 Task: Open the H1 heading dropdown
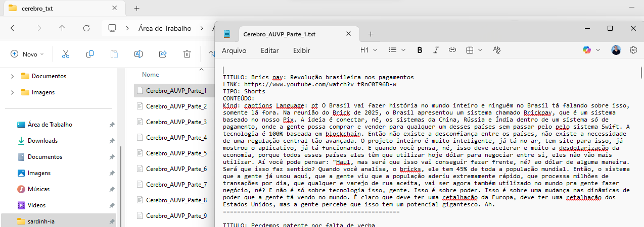pos(368,50)
